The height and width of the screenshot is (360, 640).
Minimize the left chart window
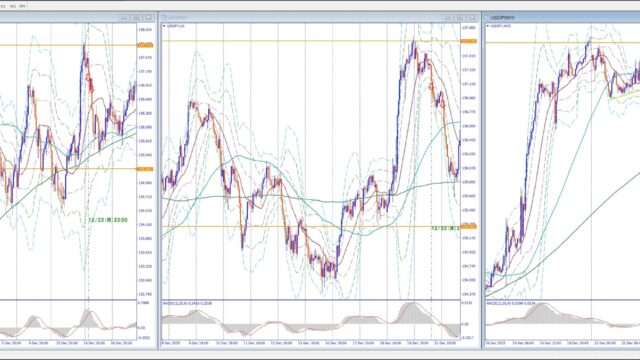pyautogui.click(x=124, y=18)
